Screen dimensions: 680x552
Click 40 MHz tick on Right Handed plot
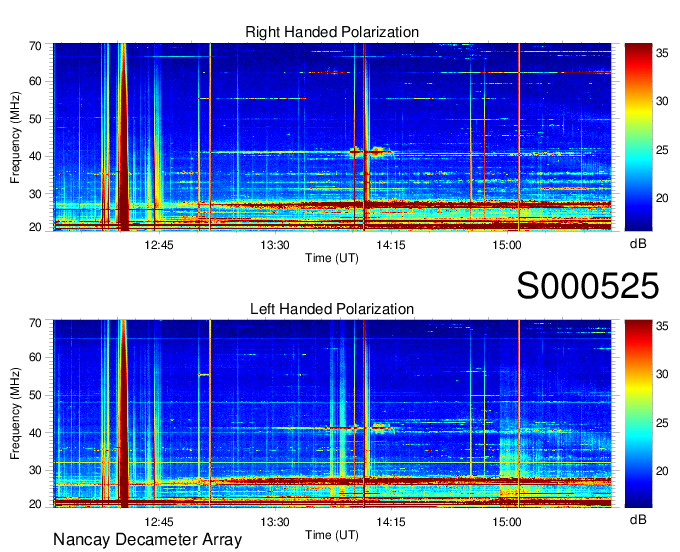pos(35,156)
